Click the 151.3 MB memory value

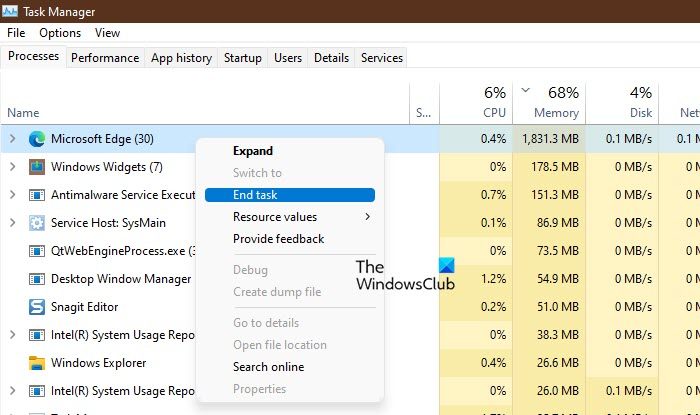pos(555,195)
